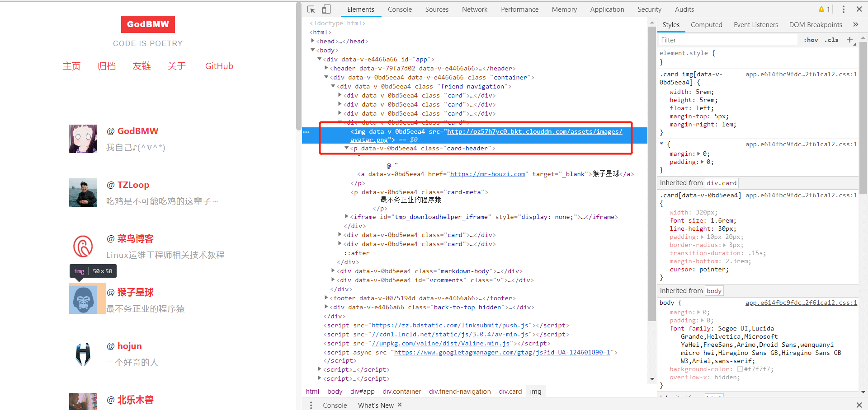The image size is (868, 410).
Task: Click the Inherited from body label
Action: pyautogui.click(x=691, y=291)
